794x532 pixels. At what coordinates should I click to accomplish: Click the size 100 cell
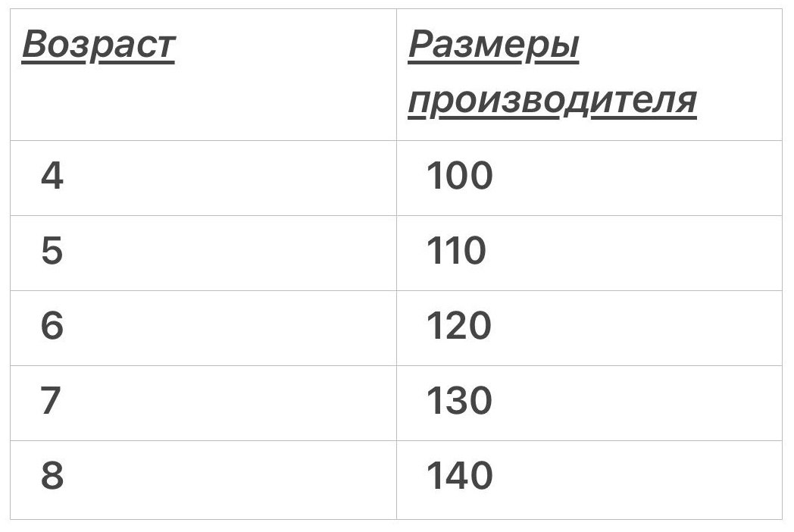pos(589,178)
